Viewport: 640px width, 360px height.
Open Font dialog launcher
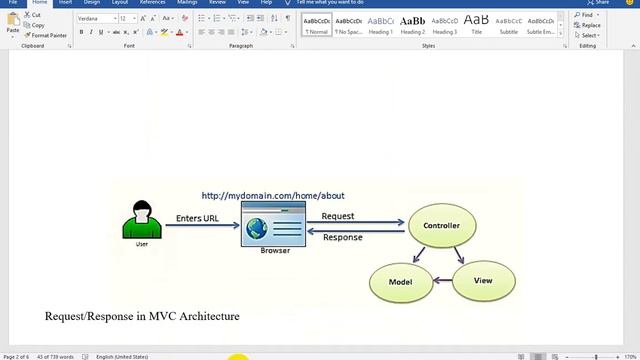pyautogui.click(x=190, y=46)
